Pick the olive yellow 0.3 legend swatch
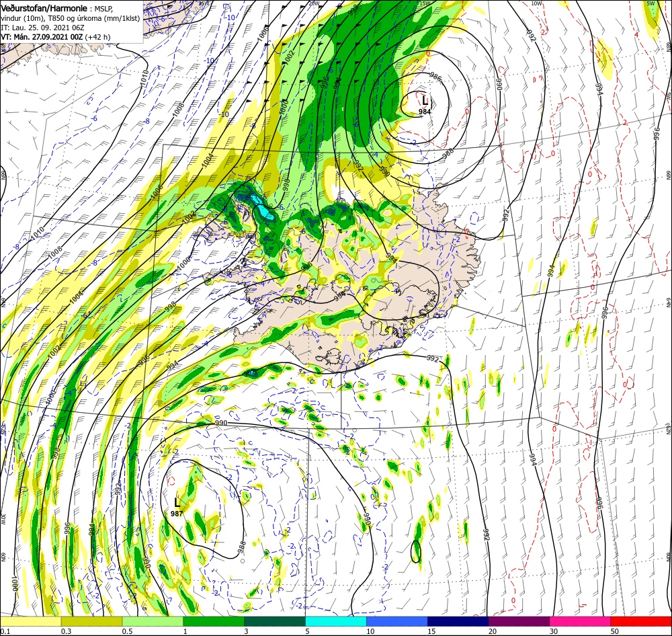This screenshot has width=672, height=636. tap(91, 621)
